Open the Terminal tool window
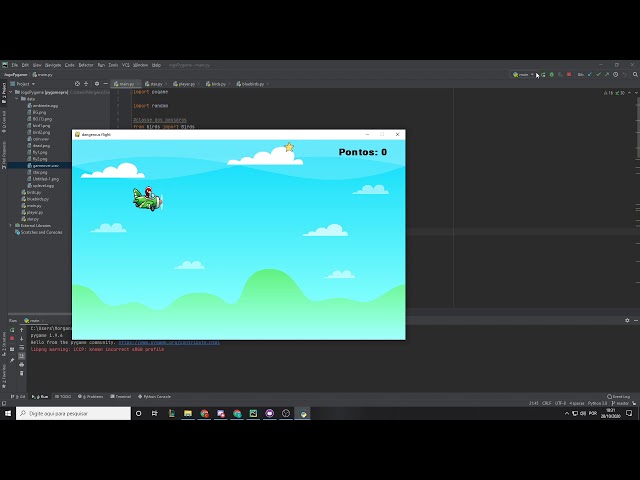This screenshot has height=480, width=640. tap(120, 396)
